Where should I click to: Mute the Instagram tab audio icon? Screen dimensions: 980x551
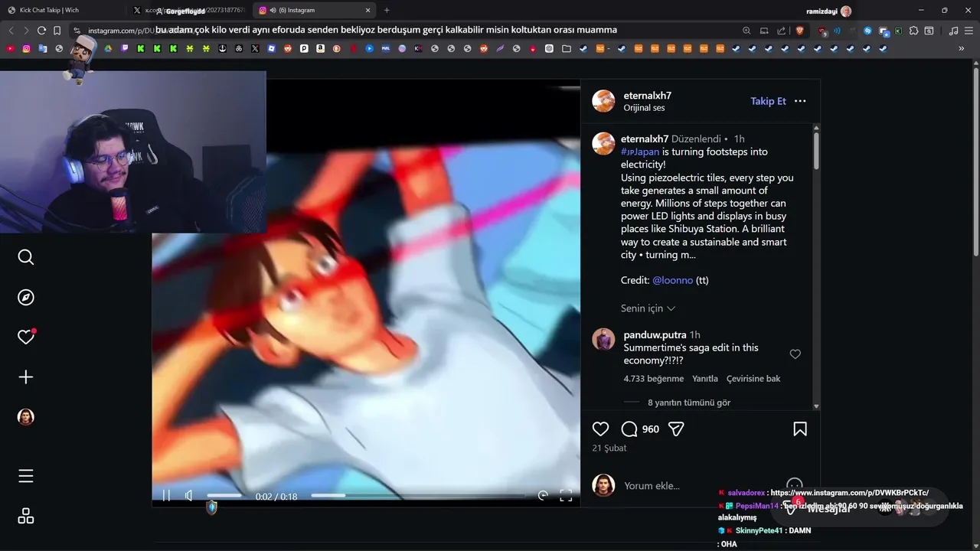point(273,10)
